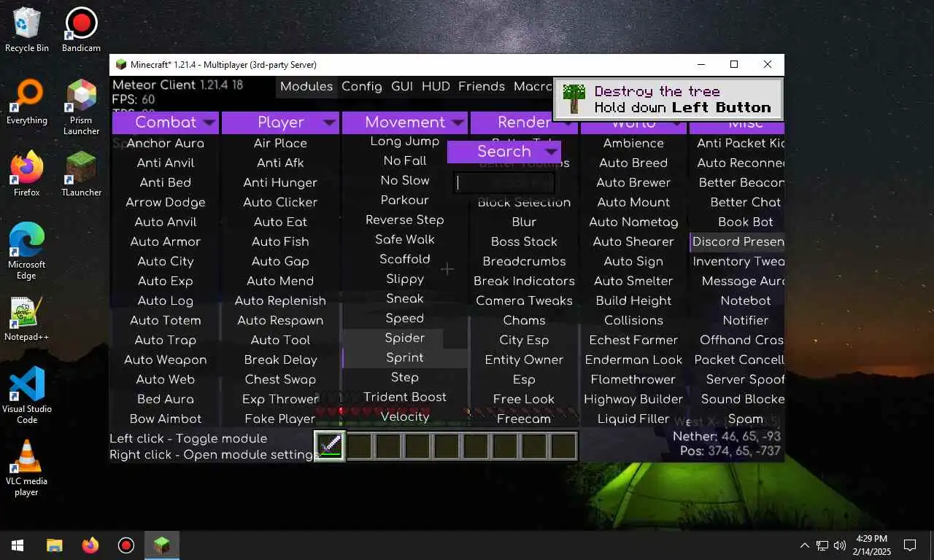Toggle the Spider module
This screenshot has height=560, width=934.
[405, 338]
